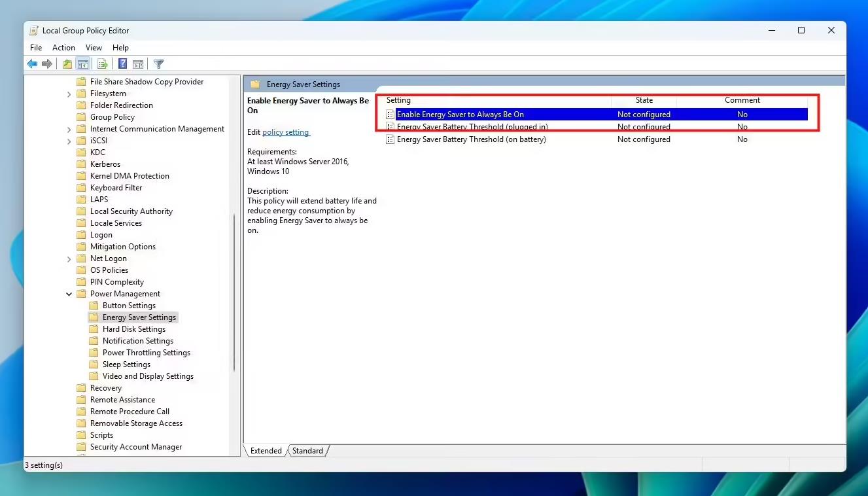Toggle Show/Hide Action Pane toolbar icon

[x=138, y=64]
